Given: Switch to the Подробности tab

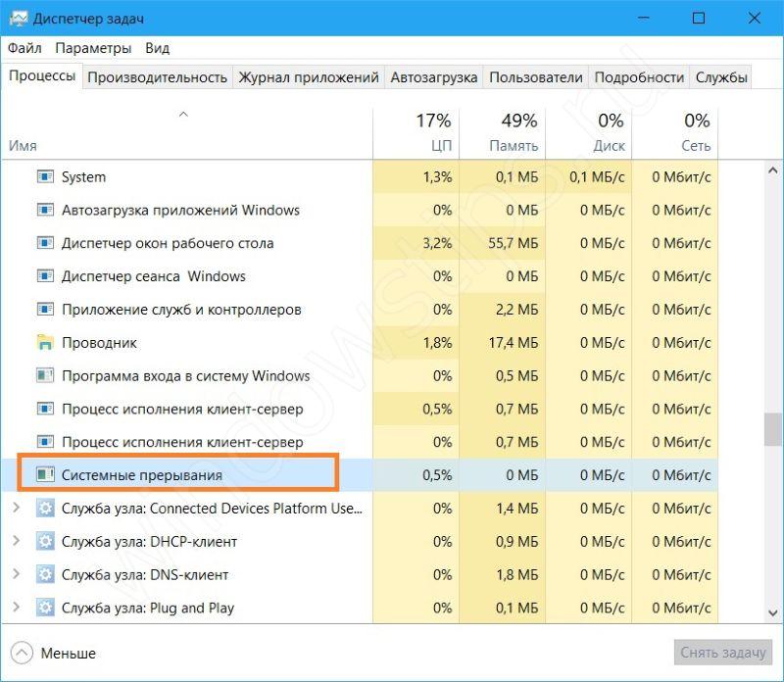Looking at the screenshot, I should pos(639,77).
